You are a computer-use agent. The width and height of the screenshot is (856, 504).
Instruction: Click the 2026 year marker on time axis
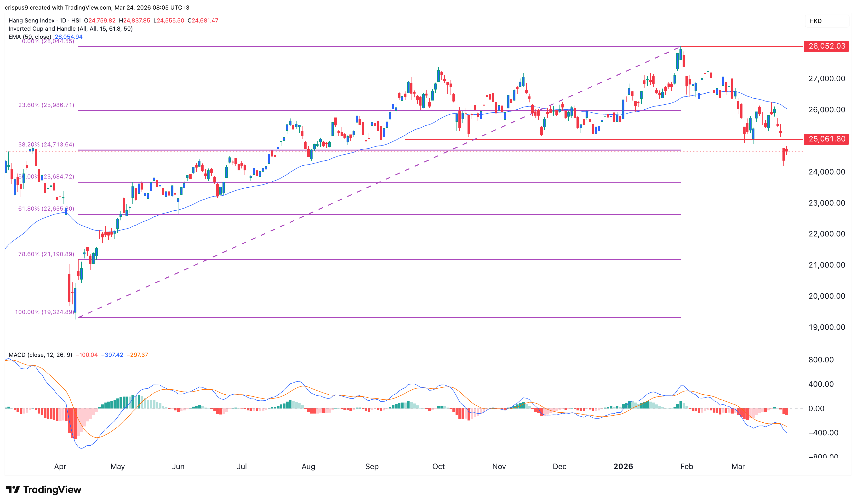point(623,466)
